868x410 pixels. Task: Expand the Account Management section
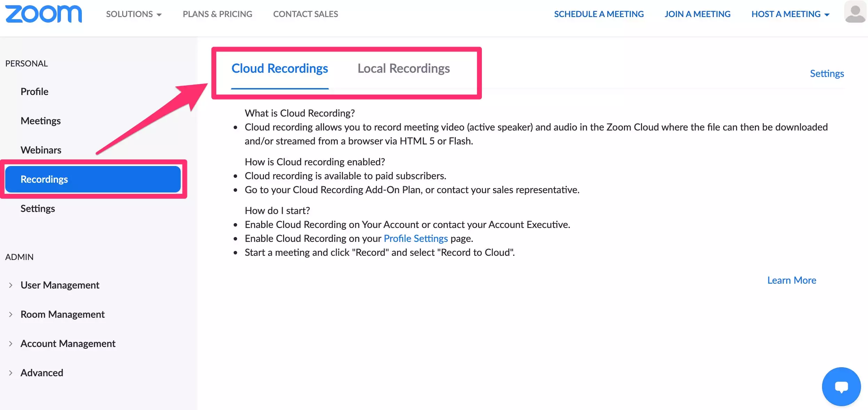pos(11,344)
